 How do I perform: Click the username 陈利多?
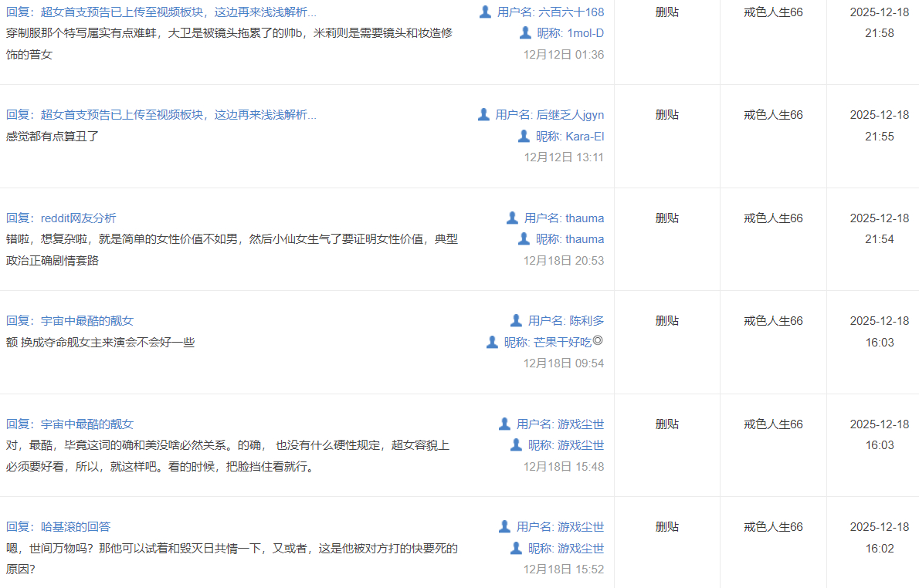pyautogui.click(x=587, y=321)
